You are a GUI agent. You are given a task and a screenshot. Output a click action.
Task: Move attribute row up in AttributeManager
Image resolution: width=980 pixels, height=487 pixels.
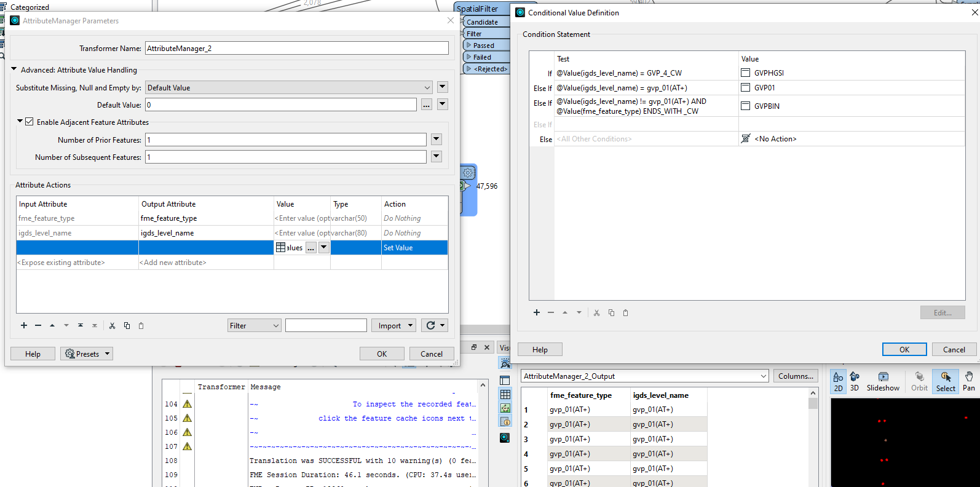52,326
